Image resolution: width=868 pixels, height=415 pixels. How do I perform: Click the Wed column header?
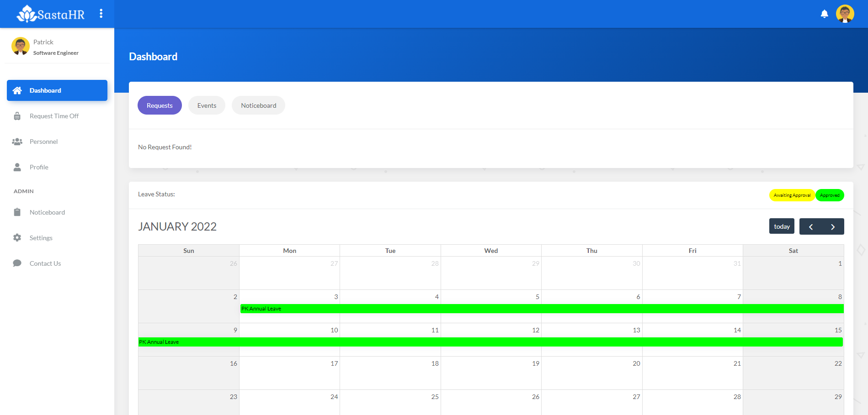(x=491, y=251)
